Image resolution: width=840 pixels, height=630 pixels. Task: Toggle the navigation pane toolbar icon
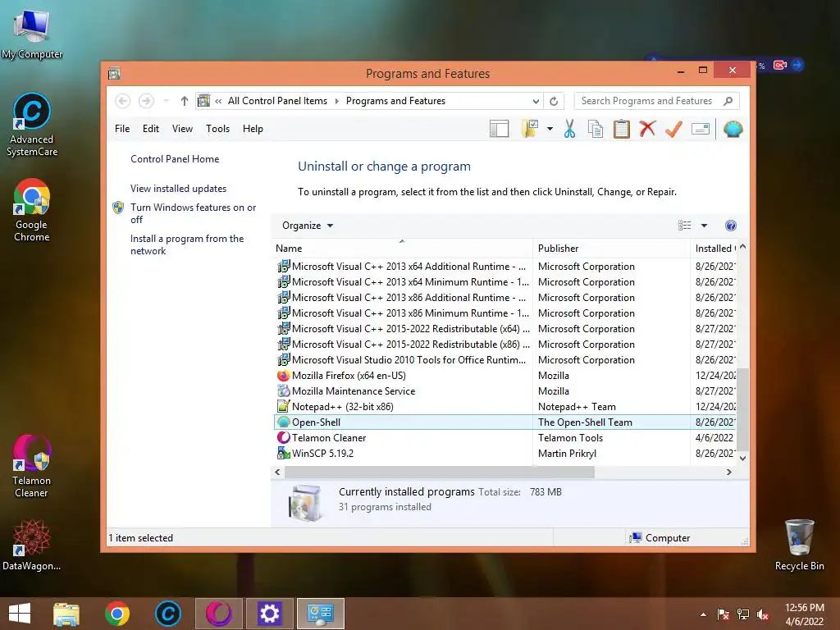click(x=499, y=129)
